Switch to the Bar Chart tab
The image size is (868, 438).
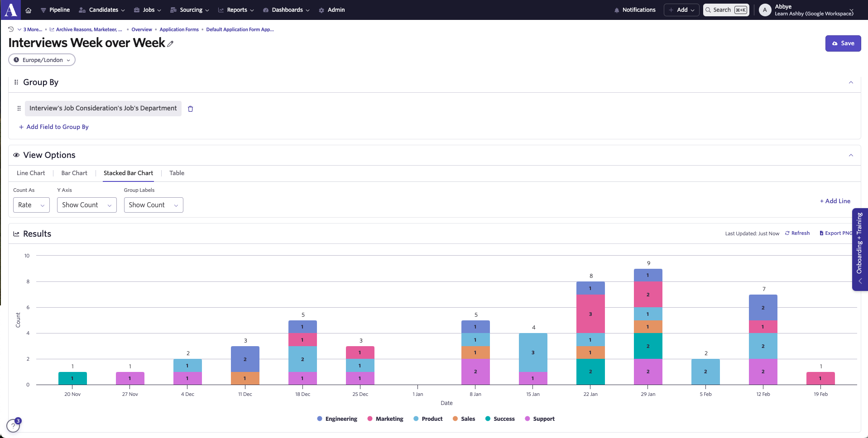pos(74,173)
